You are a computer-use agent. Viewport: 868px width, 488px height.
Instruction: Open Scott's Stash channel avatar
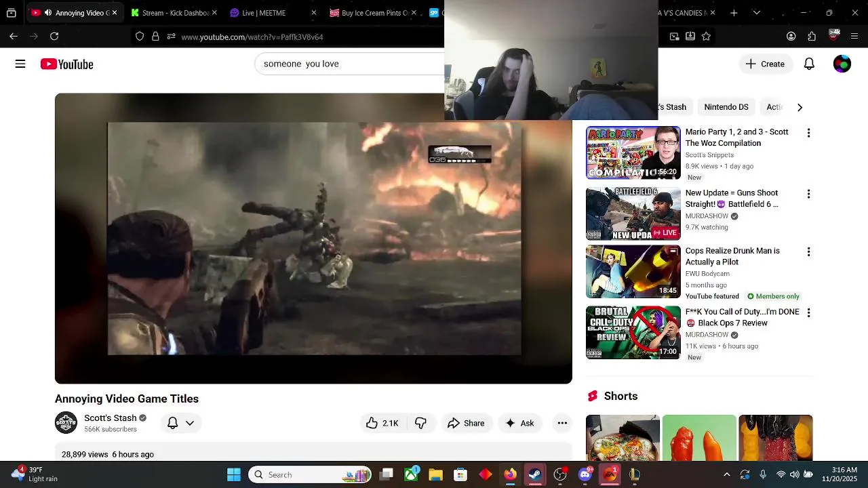pos(66,423)
